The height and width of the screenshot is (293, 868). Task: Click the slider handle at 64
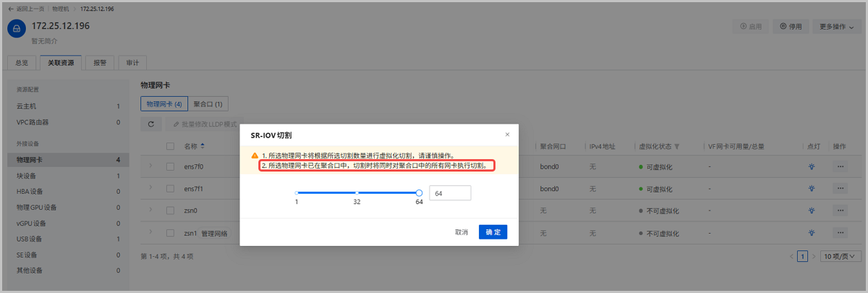pyautogui.click(x=420, y=193)
